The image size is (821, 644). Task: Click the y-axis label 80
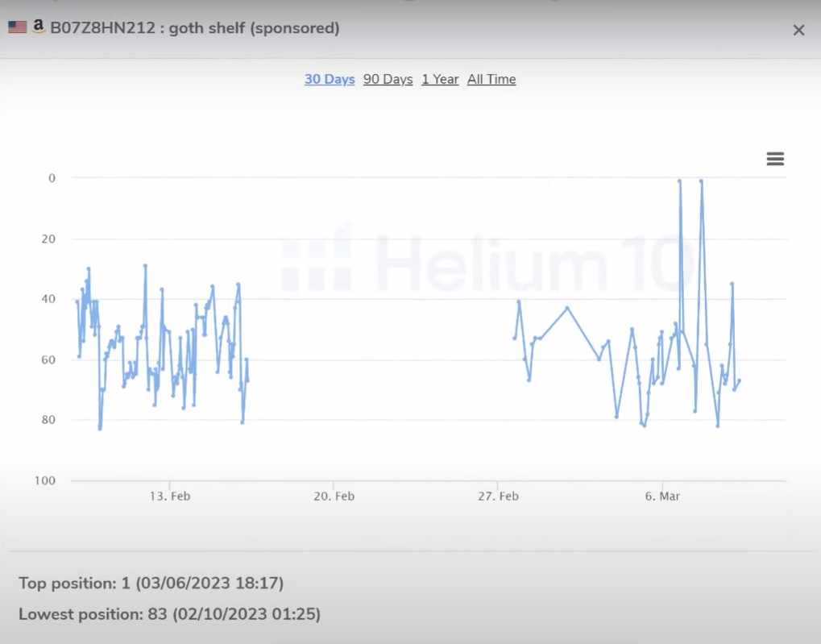[x=48, y=420]
